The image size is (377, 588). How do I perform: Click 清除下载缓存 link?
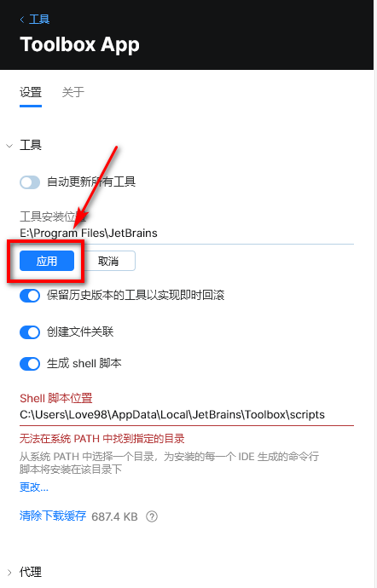coord(53,516)
